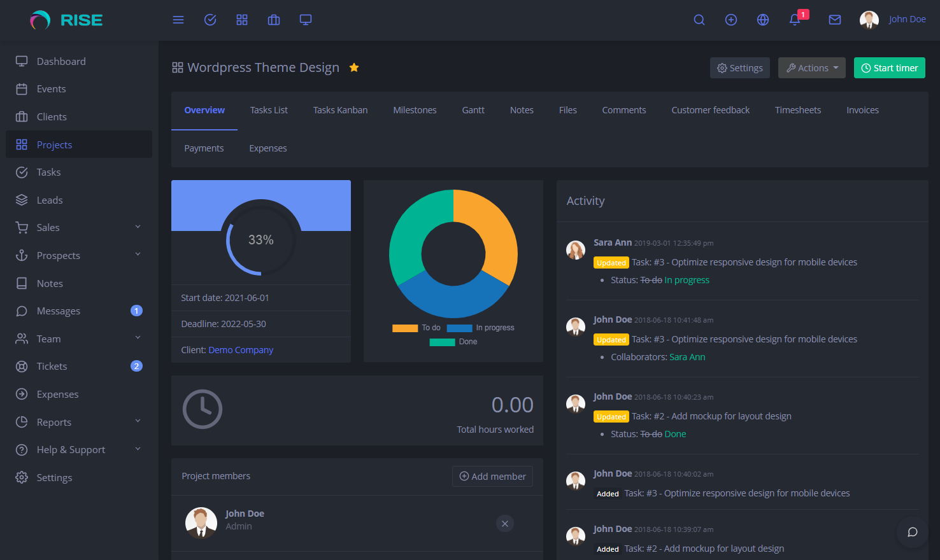Switch to the Tasks Kanban tab
The width and height of the screenshot is (940, 560).
point(340,109)
